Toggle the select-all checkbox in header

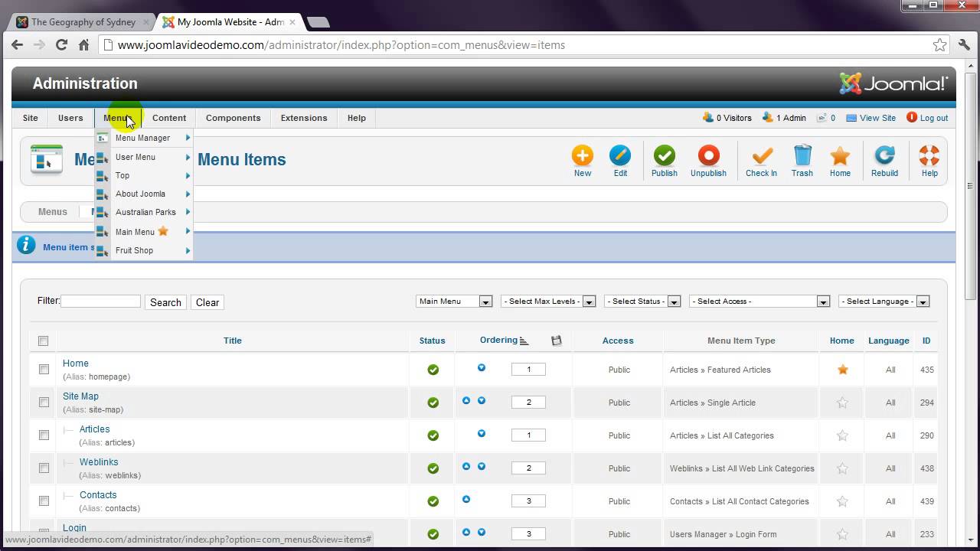[43, 341]
